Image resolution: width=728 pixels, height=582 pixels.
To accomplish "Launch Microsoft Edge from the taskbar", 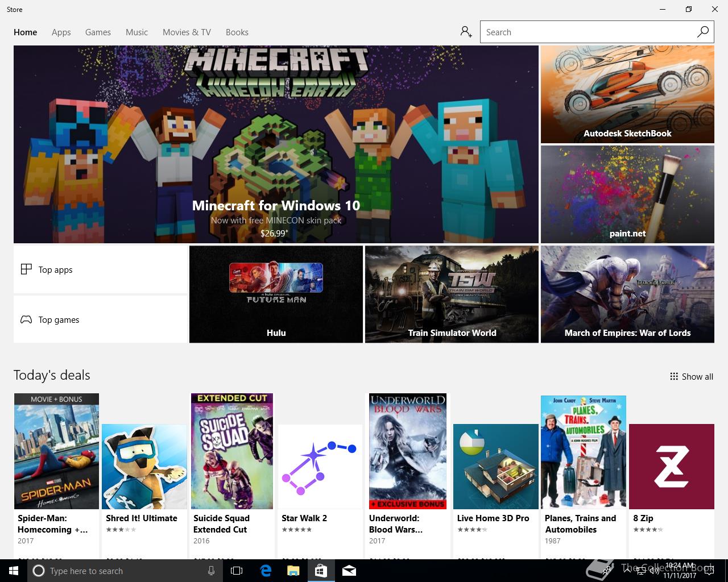I will point(266,571).
